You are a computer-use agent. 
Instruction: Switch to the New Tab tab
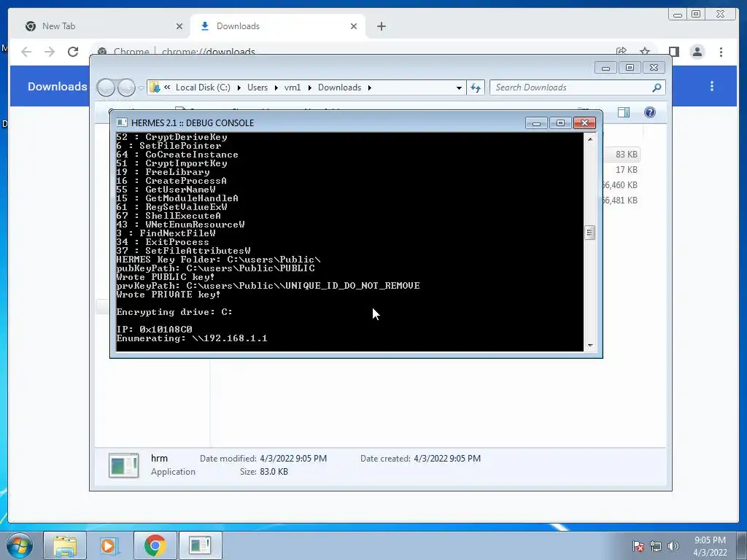click(103, 26)
